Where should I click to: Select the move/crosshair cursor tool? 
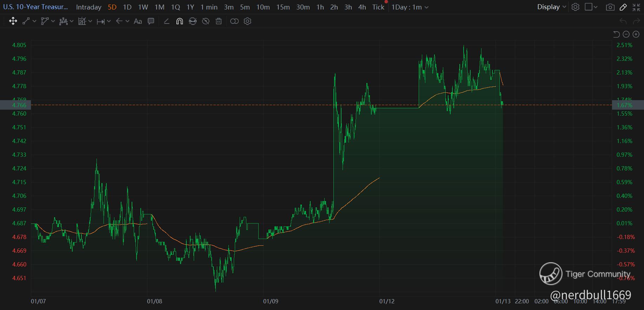pos(13,21)
